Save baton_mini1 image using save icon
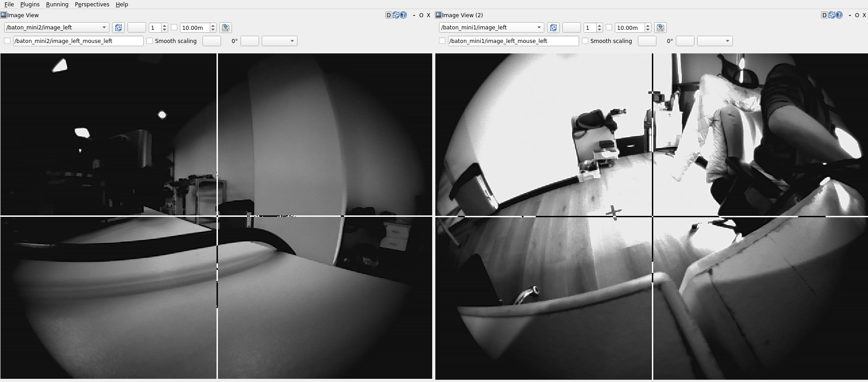 pyautogui.click(x=660, y=28)
